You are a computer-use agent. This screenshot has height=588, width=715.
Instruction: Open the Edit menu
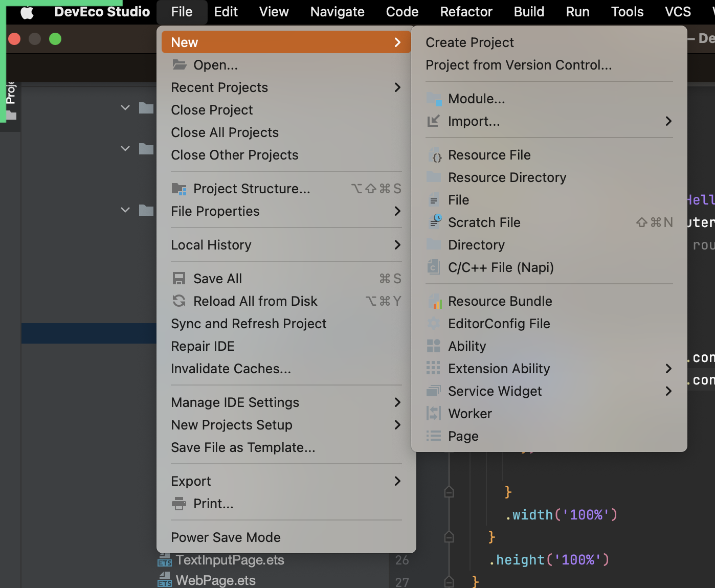(x=226, y=12)
